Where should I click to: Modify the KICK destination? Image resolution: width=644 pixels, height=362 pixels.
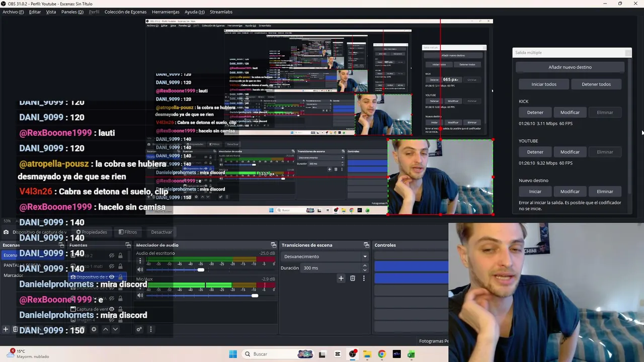coord(570,112)
